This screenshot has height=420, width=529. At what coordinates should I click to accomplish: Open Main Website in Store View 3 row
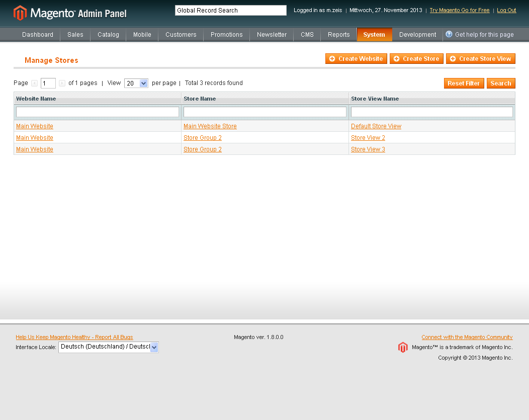[35, 149]
